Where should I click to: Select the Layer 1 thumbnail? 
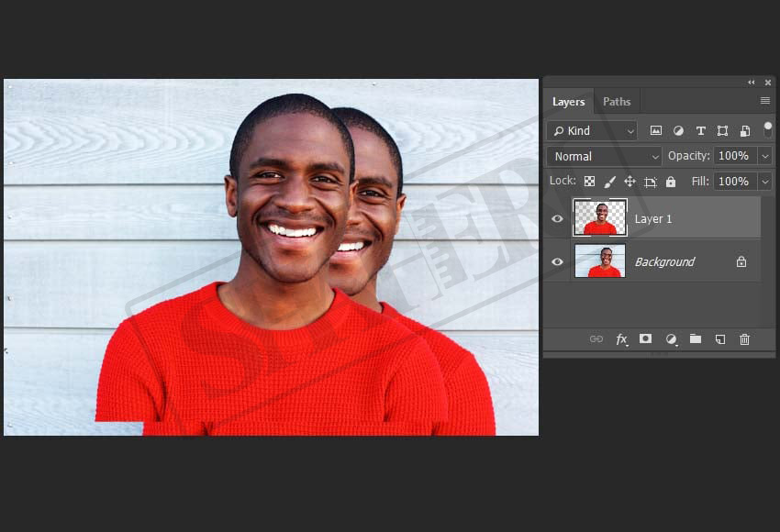(x=600, y=218)
